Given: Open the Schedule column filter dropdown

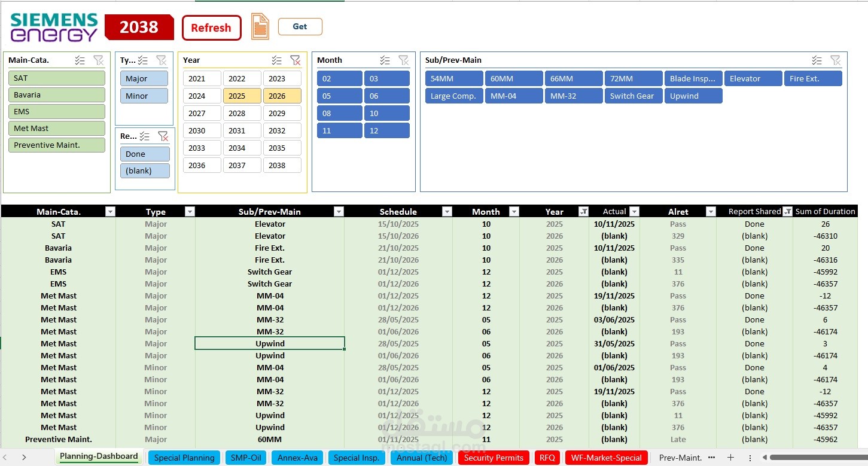Looking at the screenshot, I should point(447,211).
